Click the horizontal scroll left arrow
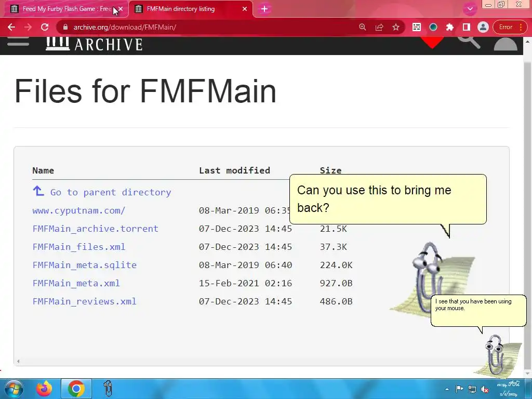The height and width of the screenshot is (399, 532). 18,362
